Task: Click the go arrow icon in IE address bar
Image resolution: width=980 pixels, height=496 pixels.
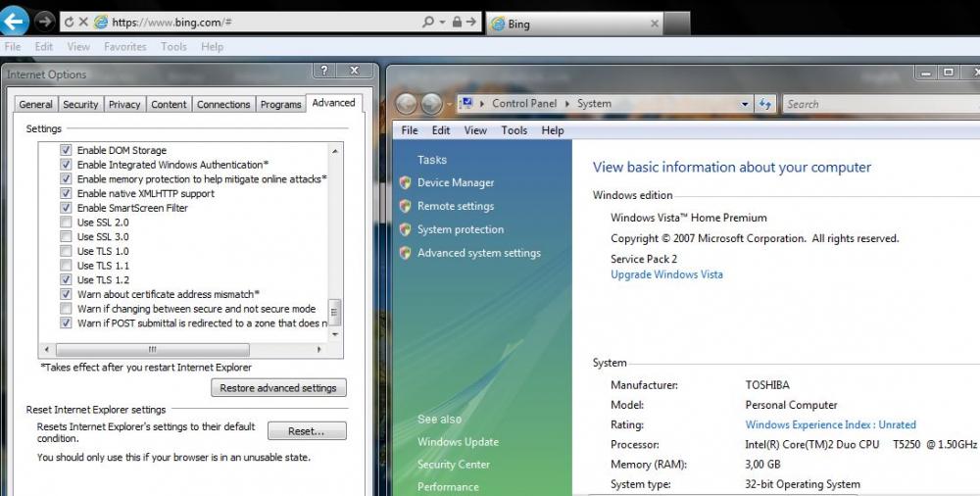Action: point(471,23)
